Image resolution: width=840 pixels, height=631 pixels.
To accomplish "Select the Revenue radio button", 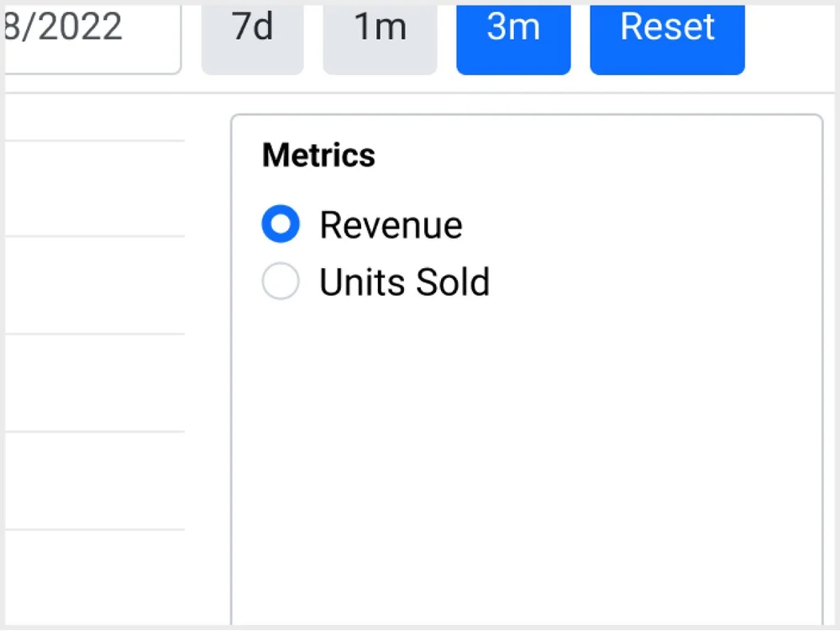I will (x=281, y=223).
